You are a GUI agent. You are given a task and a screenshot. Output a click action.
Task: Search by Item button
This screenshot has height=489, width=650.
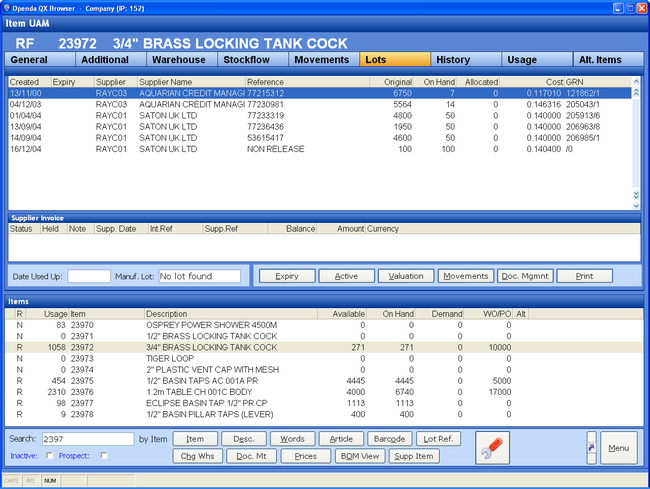coord(195,439)
